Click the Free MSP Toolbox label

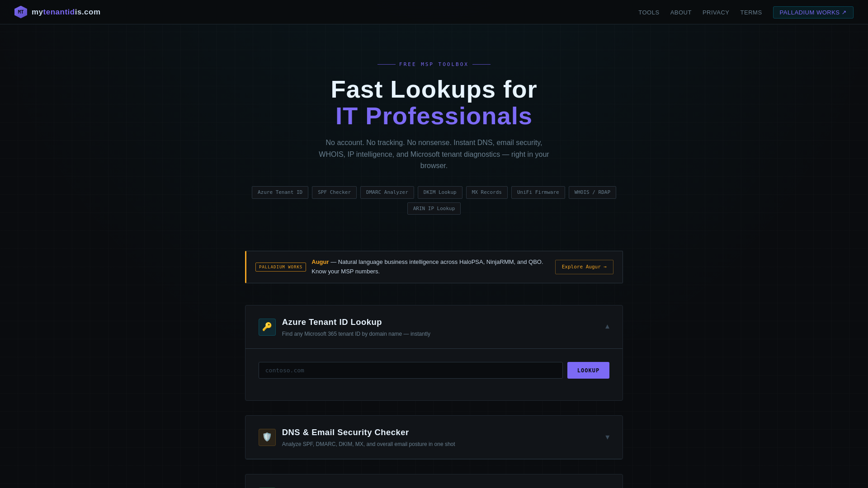coord(434,65)
